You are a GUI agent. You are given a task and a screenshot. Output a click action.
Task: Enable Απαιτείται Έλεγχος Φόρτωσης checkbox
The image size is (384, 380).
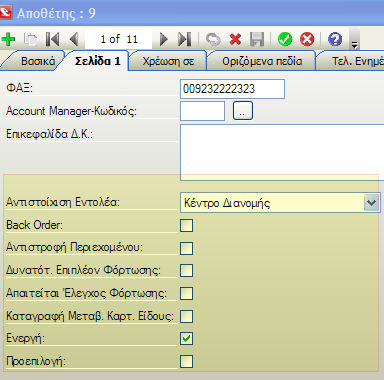pos(186,293)
